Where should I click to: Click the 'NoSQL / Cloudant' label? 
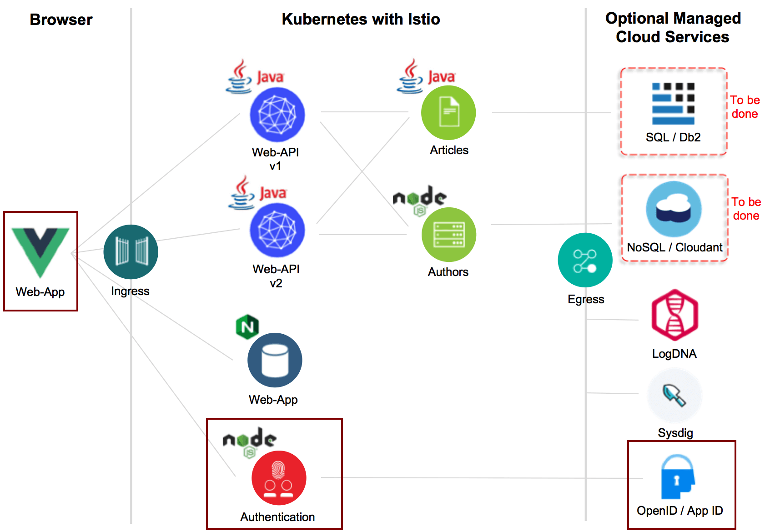(x=674, y=247)
